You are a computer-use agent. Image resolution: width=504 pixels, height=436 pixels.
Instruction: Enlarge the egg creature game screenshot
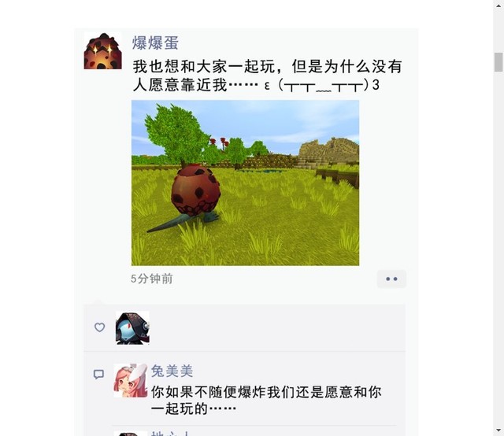pyautogui.click(x=245, y=183)
